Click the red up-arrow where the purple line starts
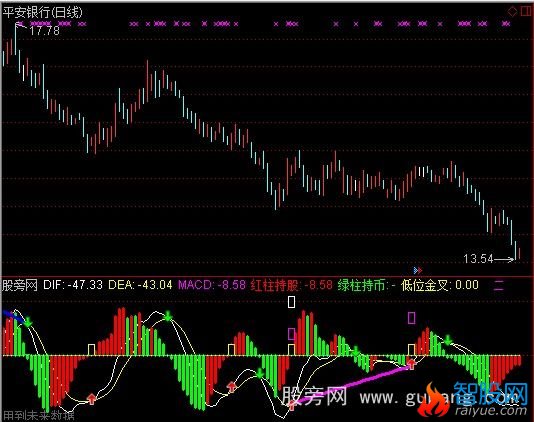The height and width of the screenshot is (422, 534). pyautogui.click(x=292, y=405)
